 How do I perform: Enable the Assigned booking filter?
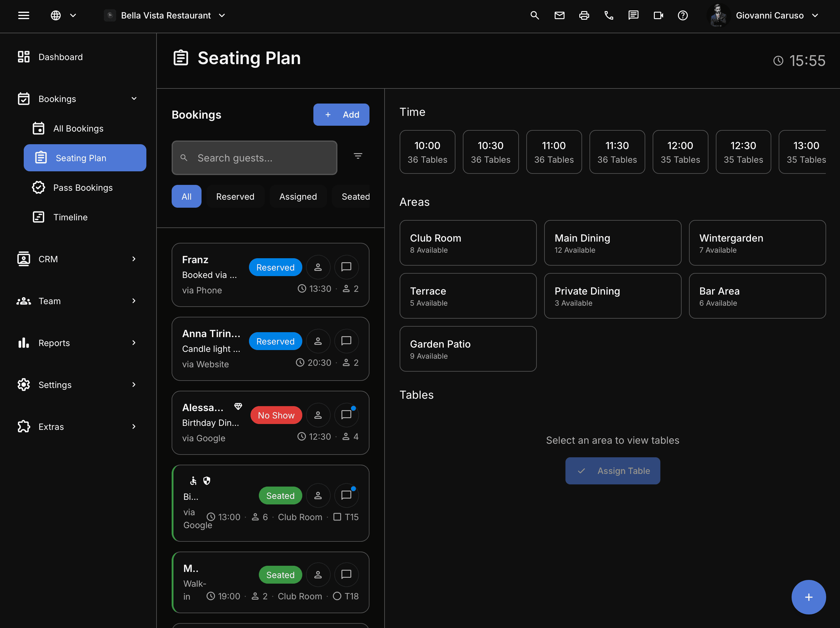(x=298, y=196)
